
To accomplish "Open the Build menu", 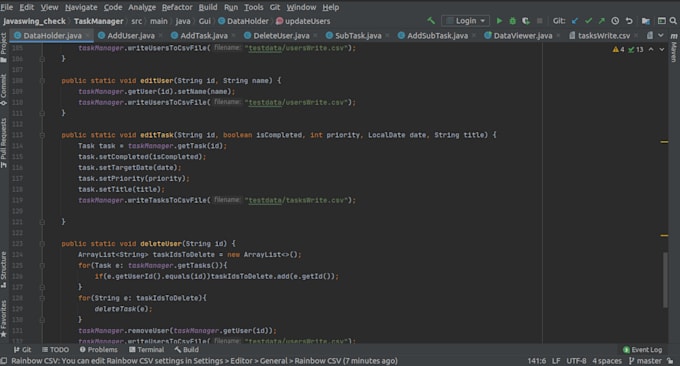I will pos(208,7).
